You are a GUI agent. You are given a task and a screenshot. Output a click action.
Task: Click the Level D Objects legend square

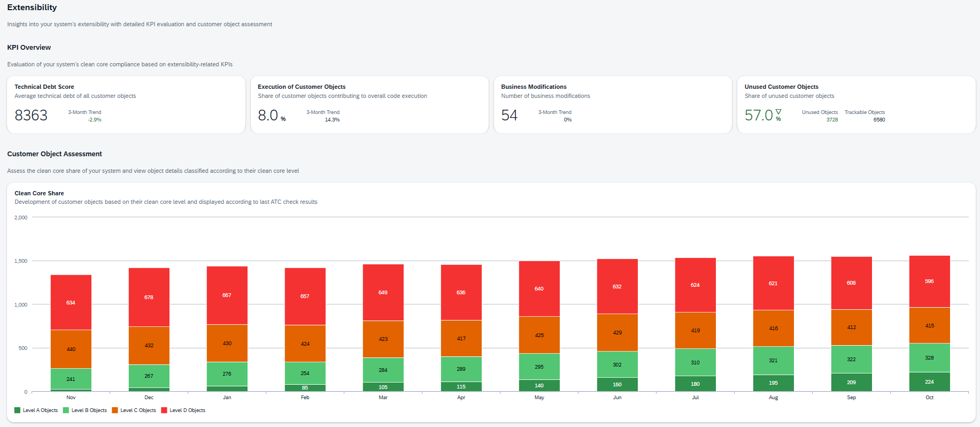click(164, 410)
